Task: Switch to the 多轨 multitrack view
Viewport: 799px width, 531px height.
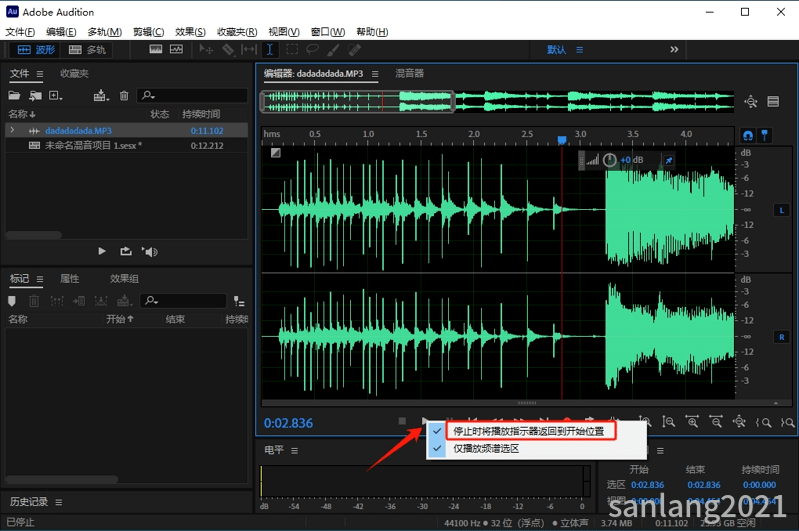Action: pos(87,49)
